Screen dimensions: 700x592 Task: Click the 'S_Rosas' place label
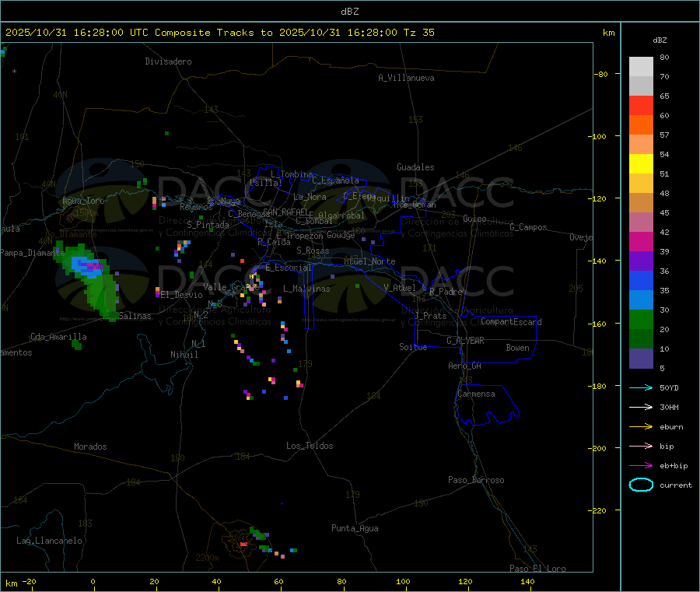click(313, 250)
